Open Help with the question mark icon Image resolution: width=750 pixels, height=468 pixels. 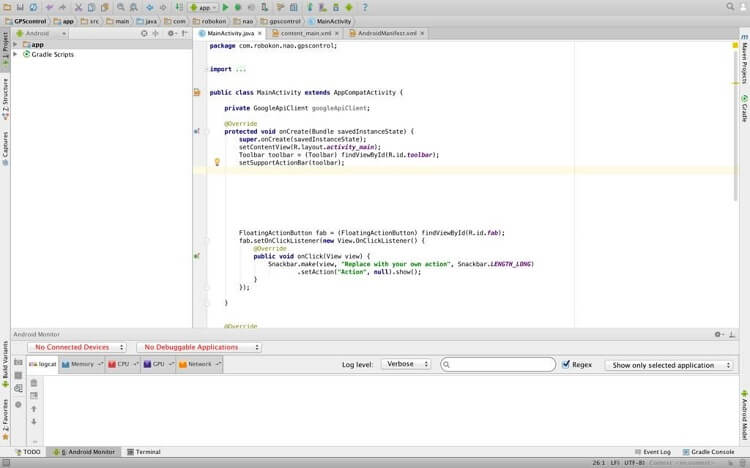tap(365, 7)
